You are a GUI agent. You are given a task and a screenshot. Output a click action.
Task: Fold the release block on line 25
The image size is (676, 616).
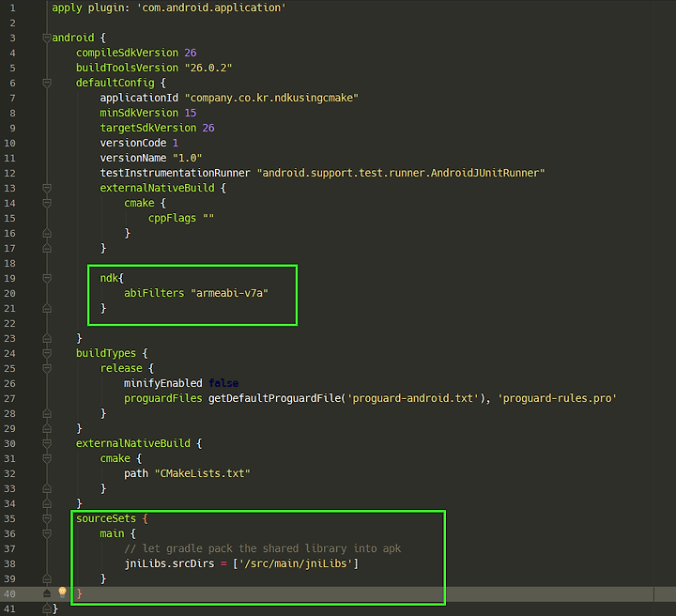point(47,368)
